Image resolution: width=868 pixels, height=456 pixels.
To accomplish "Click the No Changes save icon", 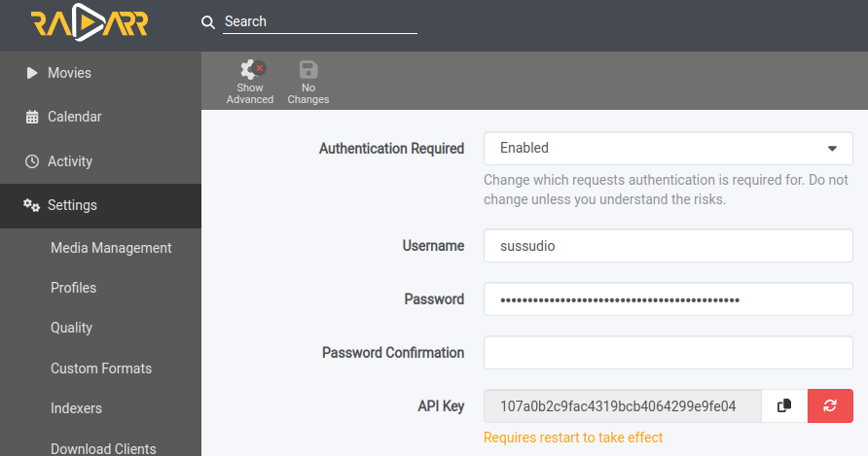I will tap(308, 70).
